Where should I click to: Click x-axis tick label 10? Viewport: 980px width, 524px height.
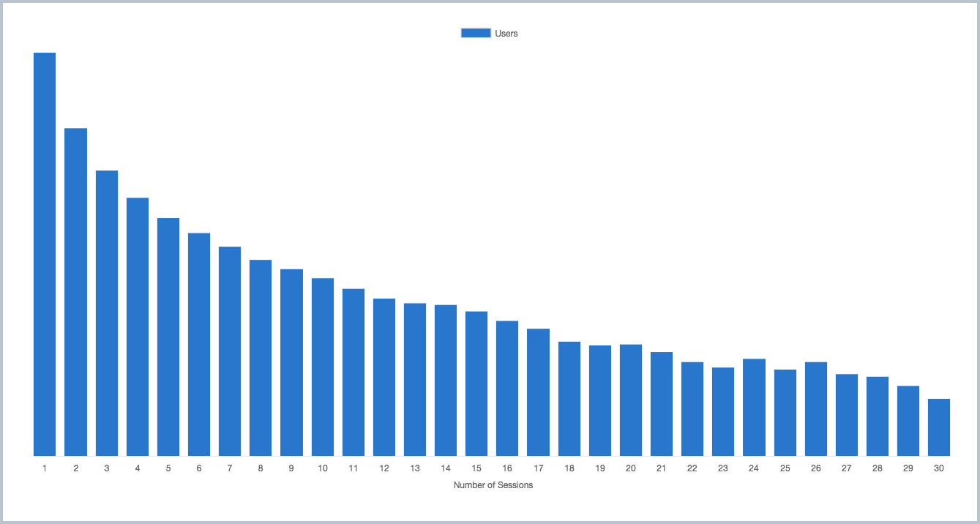[323, 468]
